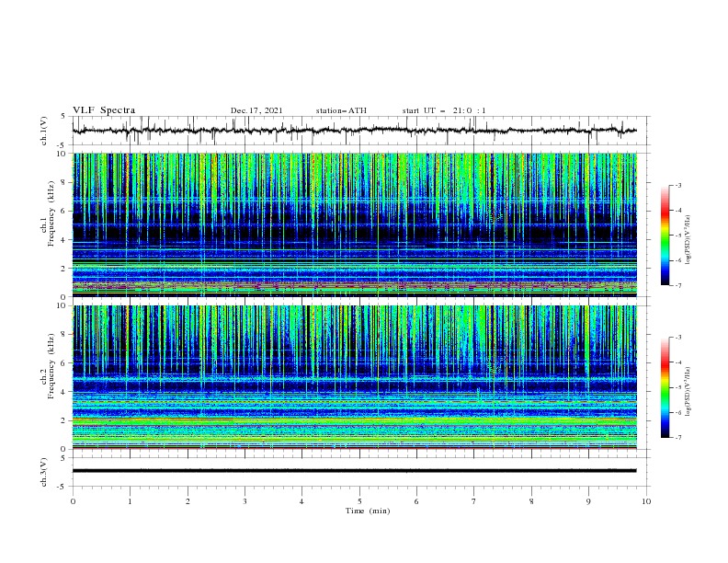
Task: Click the "ch.3(V)" axis label
Action: coord(44,472)
